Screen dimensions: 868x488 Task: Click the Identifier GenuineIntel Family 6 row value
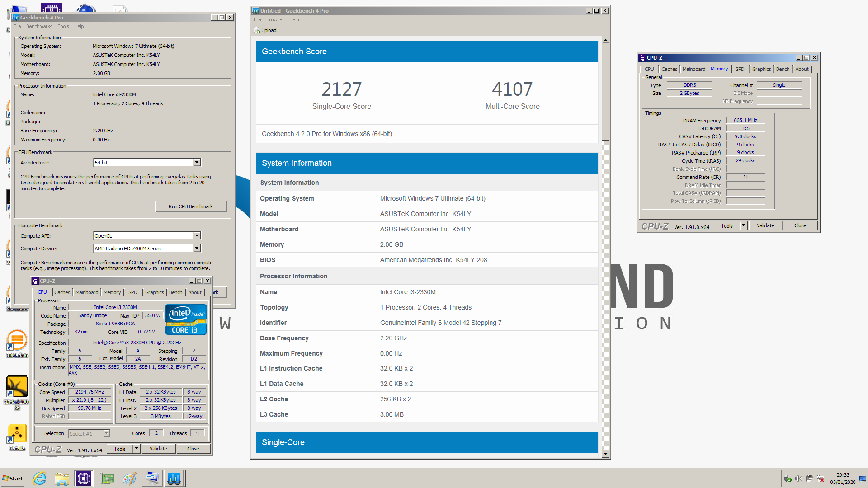(441, 323)
